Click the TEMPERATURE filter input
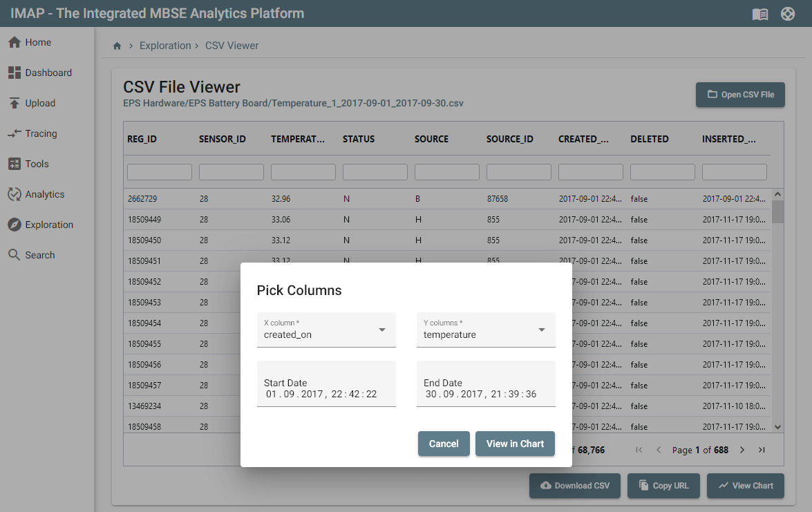The height and width of the screenshot is (512, 812). point(303,172)
